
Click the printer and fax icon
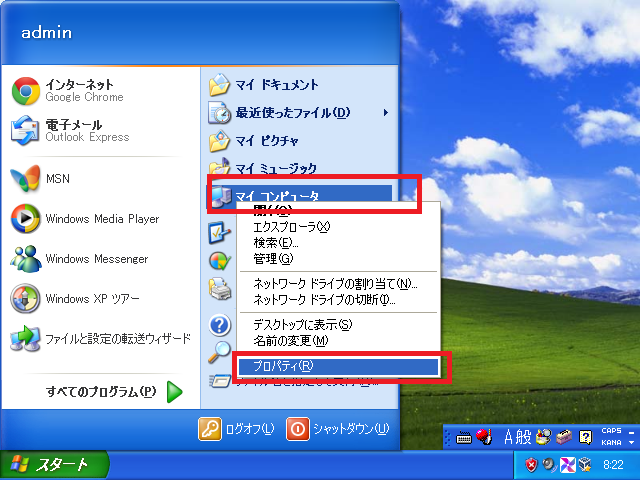(220, 289)
